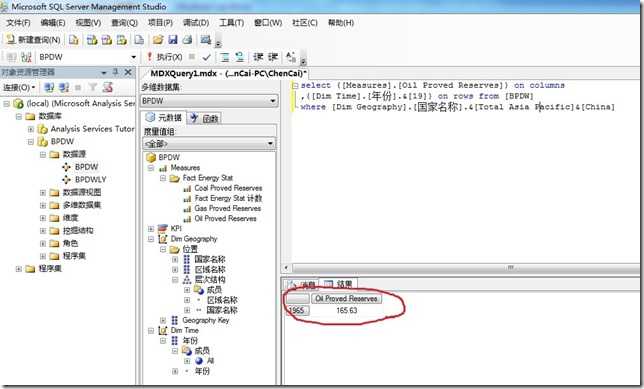Open the 编辑(E) menu
The height and width of the screenshot is (389, 644).
(x=53, y=23)
